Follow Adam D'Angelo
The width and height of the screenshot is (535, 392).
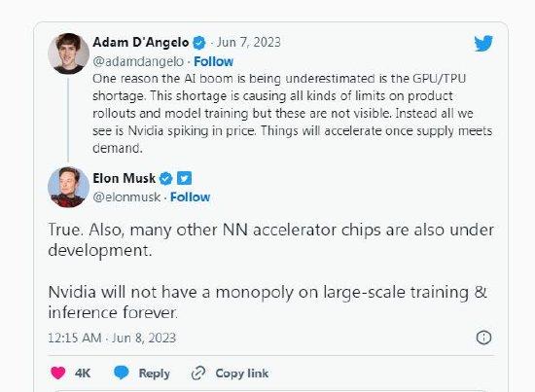(x=214, y=61)
